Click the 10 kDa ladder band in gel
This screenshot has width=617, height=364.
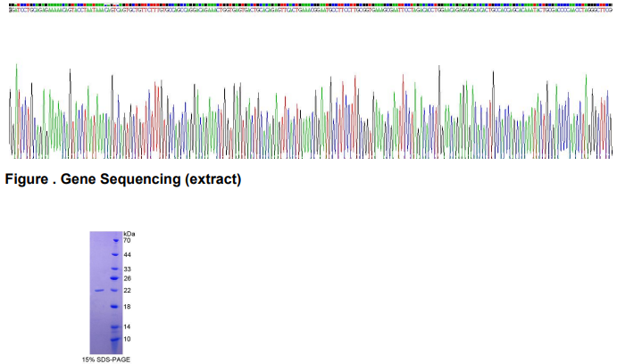tap(115, 339)
